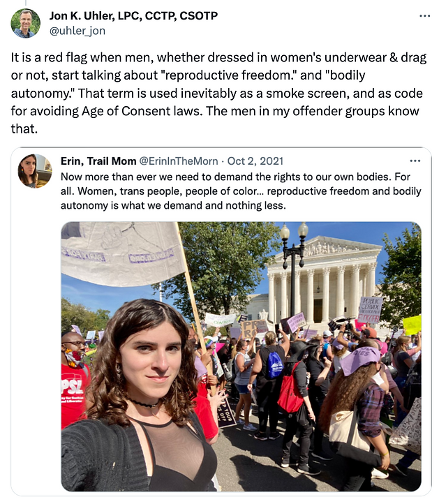Click the Jon K. Uhler display name
439x504 pixels.
(133, 15)
